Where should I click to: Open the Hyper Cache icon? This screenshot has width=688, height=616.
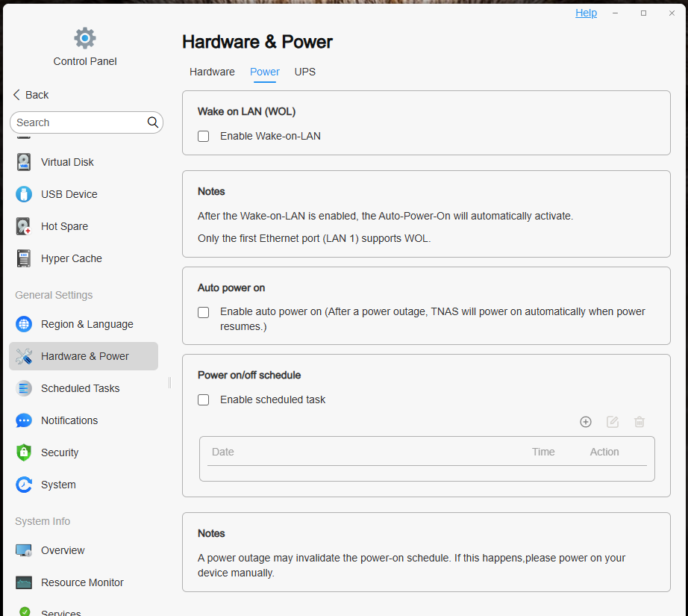(24, 258)
